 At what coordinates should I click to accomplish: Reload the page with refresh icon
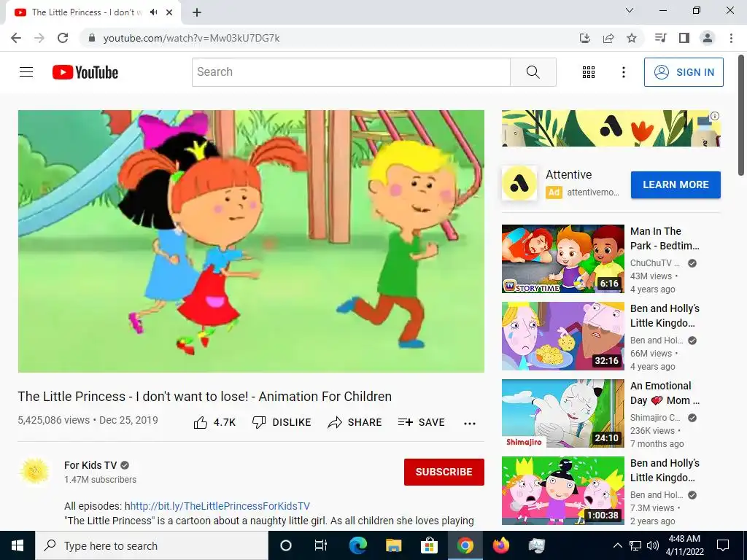[63, 38]
